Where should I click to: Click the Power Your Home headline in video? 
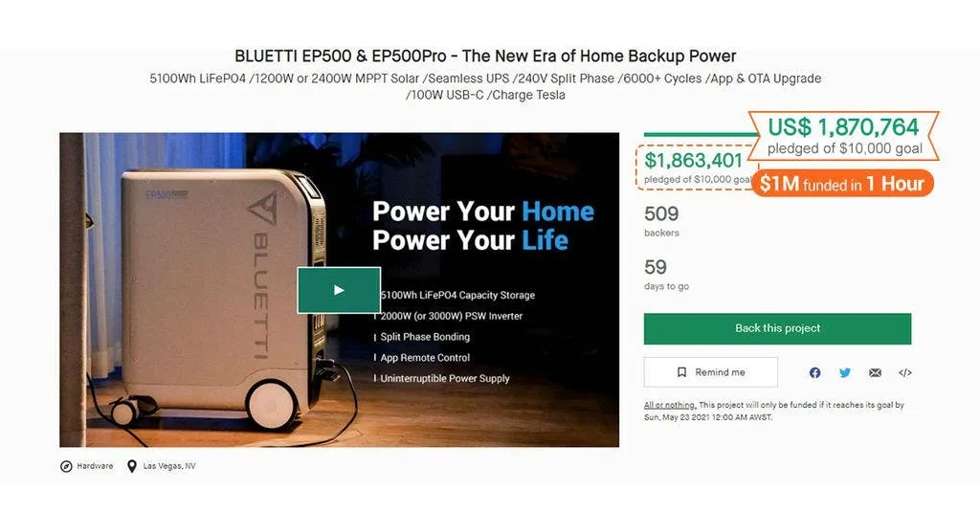click(482, 212)
